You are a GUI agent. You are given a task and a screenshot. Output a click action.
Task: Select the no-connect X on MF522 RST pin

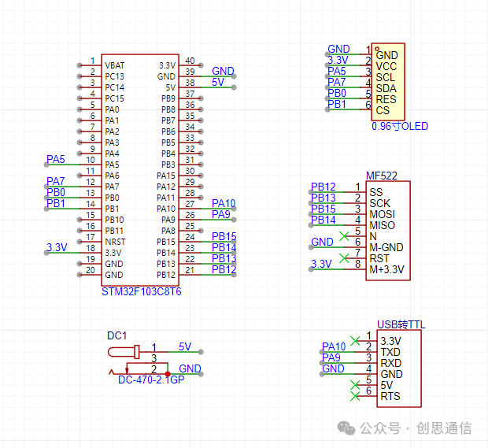point(344,258)
